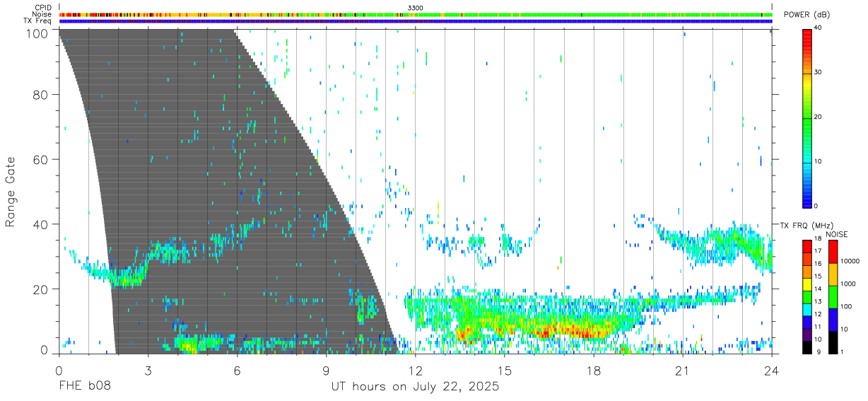
Task: Click the 9 hour tick label
Action: coord(326,371)
